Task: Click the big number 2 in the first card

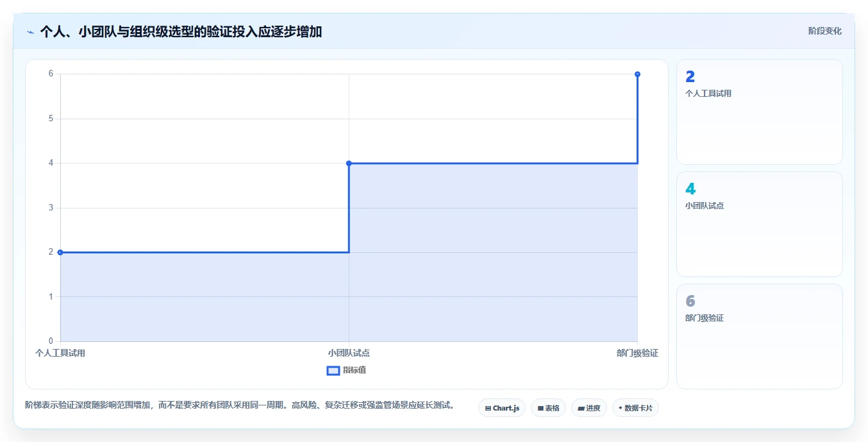Action: click(x=690, y=77)
